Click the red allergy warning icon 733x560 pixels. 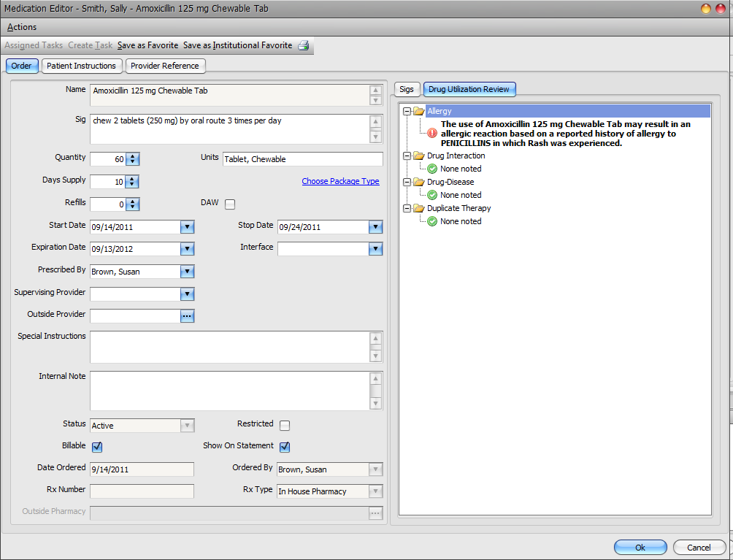tap(432, 133)
